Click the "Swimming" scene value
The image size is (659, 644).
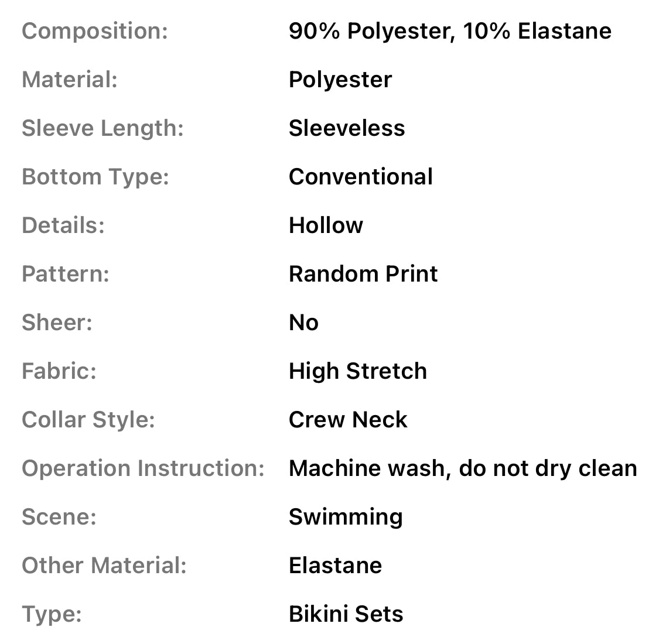346,517
